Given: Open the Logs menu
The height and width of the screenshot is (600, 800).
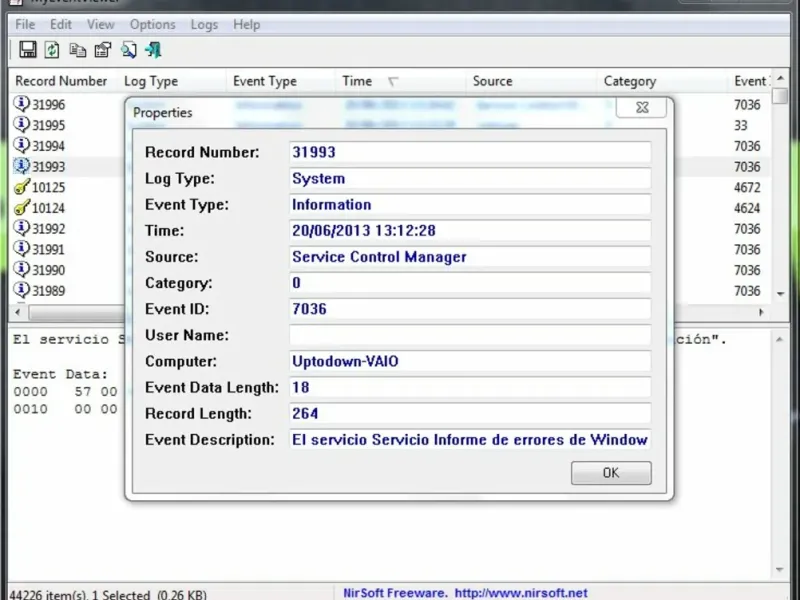Looking at the screenshot, I should point(204,24).
